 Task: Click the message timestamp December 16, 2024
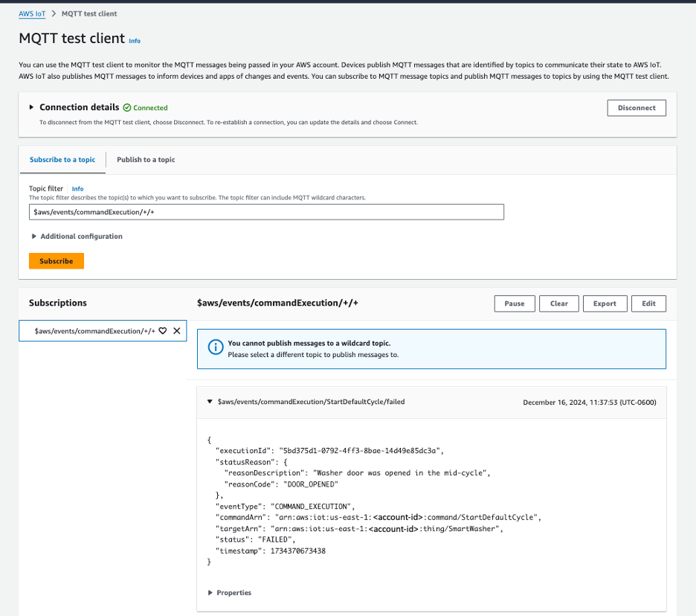[x=590, y=402]
